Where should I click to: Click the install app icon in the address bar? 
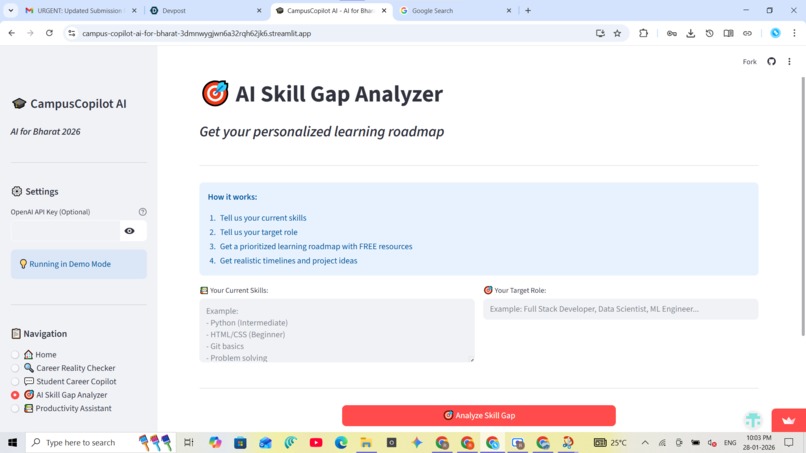click(600, 33)
